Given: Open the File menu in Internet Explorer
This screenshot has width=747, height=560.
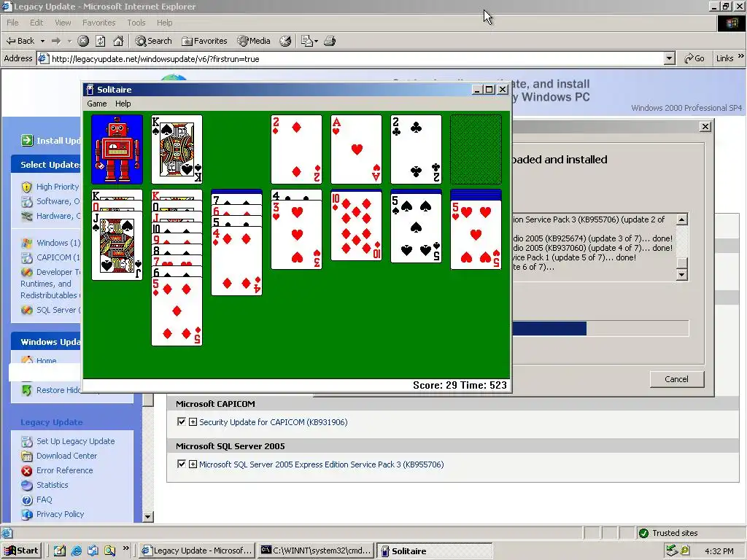Looking at the screenshot, I should point(12,23).
